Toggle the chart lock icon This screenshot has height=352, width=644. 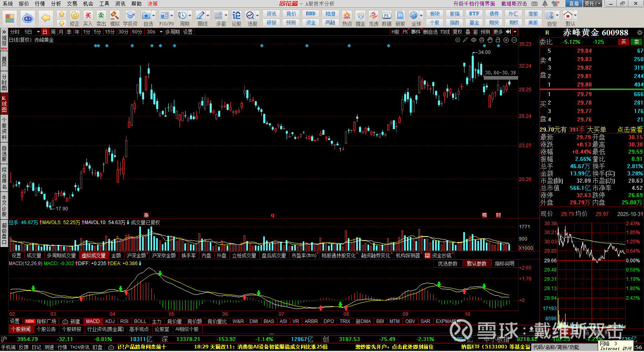click(x=498, y=40)
